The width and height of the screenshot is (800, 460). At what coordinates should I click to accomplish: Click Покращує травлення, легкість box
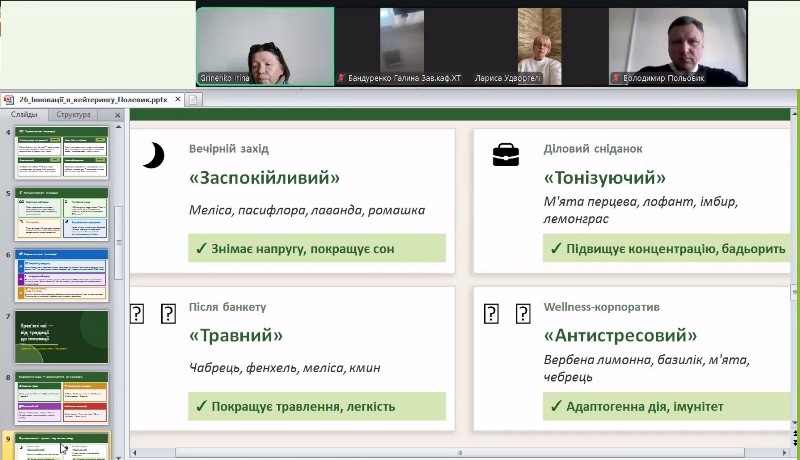317,406
